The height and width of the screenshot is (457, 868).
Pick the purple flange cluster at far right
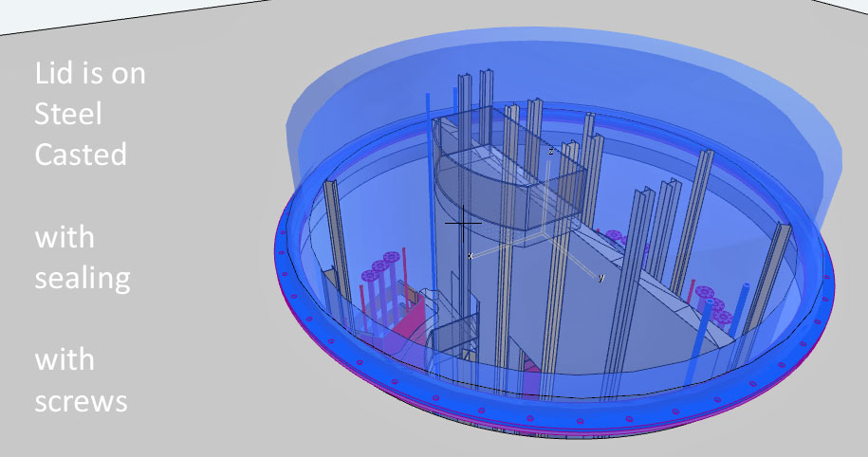point(711,303)
